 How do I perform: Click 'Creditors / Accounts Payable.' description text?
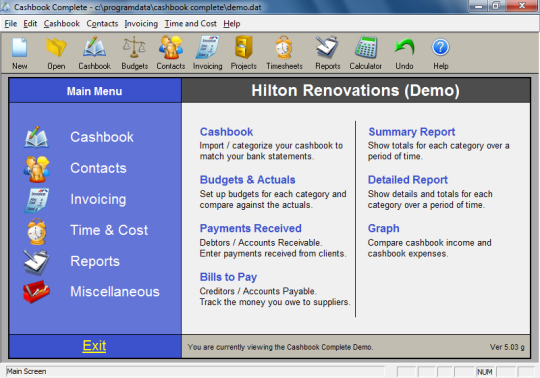pyautogui.click(x=258, y=291)
